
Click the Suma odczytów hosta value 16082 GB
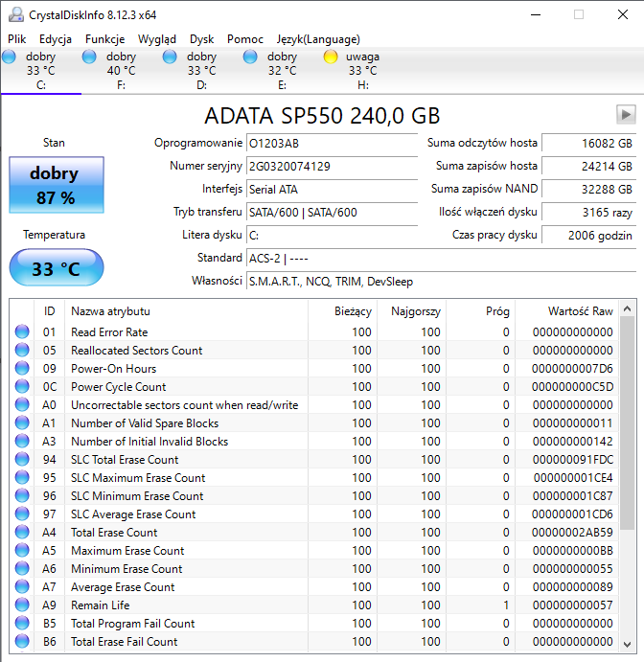point(589,143)
